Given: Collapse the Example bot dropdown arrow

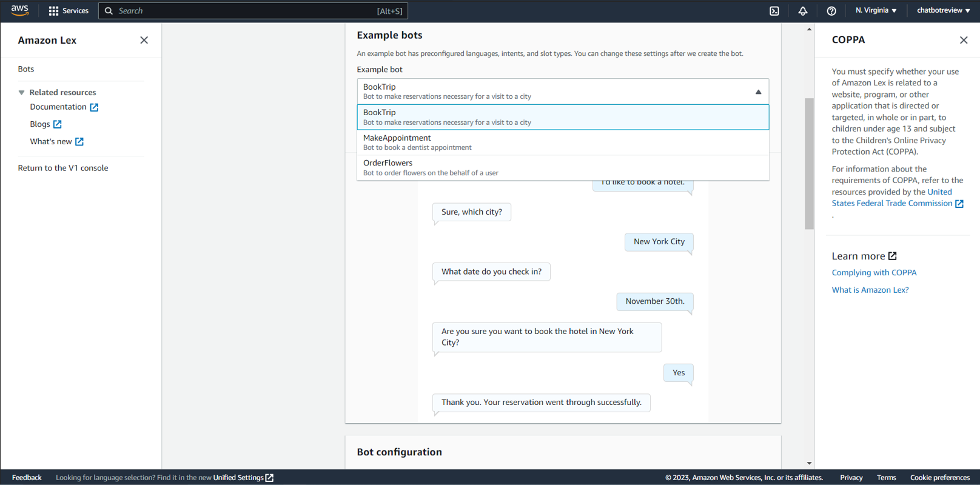Looking at the screenshot, I should pos(758,92).
